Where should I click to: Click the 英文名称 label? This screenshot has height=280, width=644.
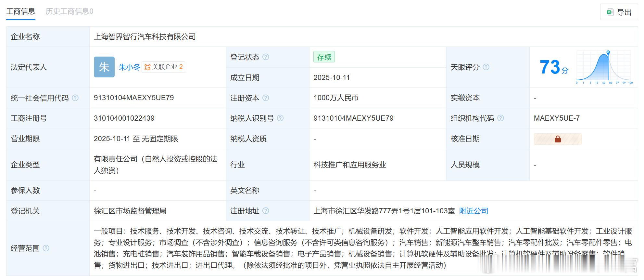[x=245, y=191]
